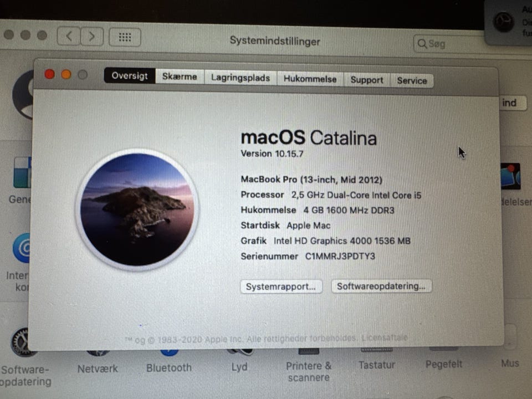
Task: Open Mus preferences
Action: (x=510, y=364)
